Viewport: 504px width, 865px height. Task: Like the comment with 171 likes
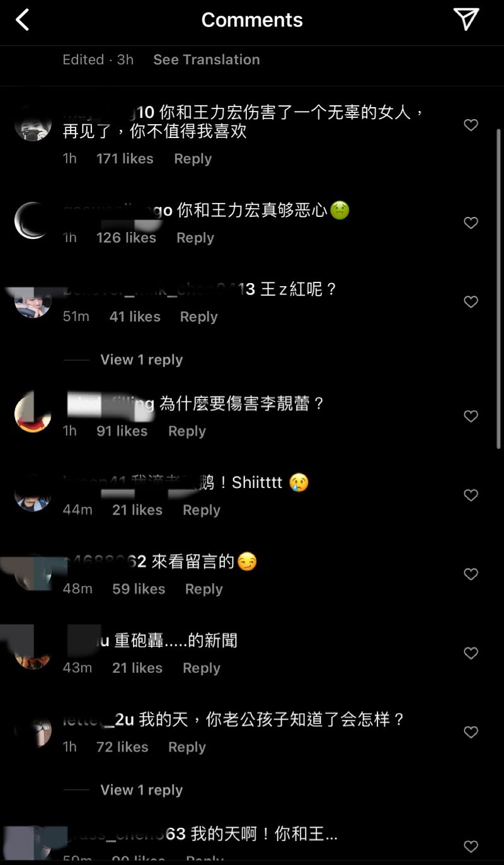(x=471, y=125)
